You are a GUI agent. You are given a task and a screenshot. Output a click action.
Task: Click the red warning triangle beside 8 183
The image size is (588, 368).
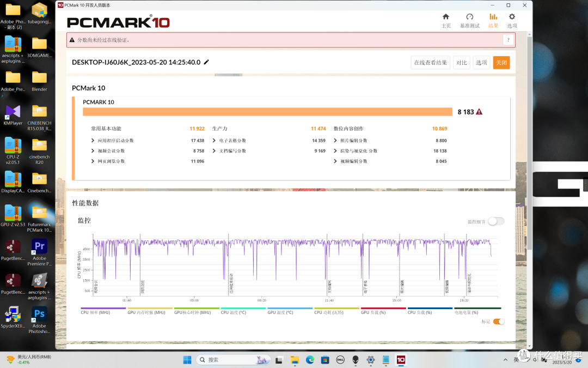479,112
